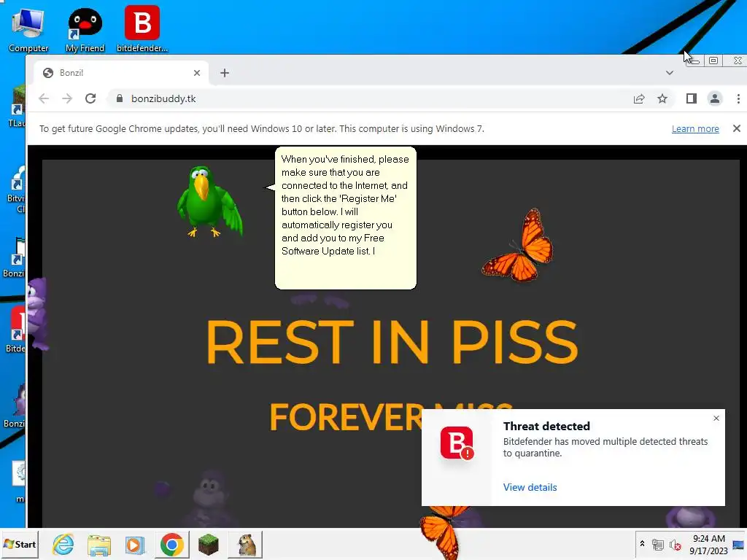Open the hamster icon on taskbar
This screenshot has width=747, height=560.
247,544
